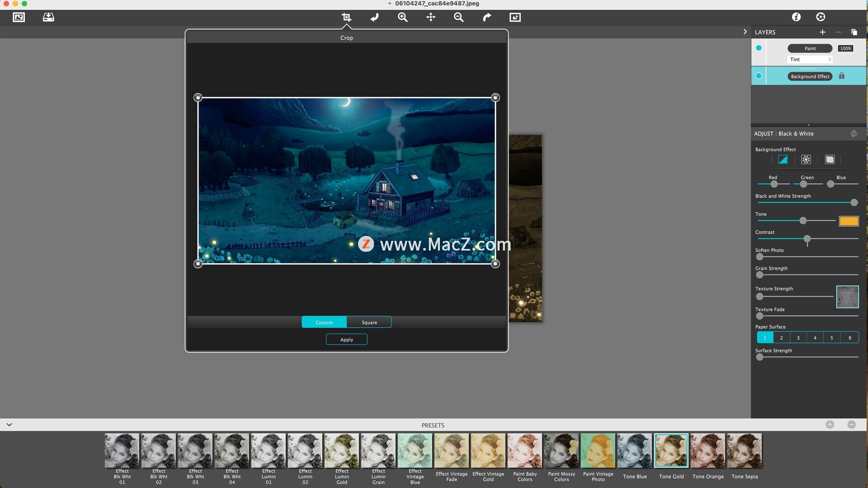This screenshot has width=868, height=488.
Task: Remove preset with the minus icon
Action: (851, 425)
